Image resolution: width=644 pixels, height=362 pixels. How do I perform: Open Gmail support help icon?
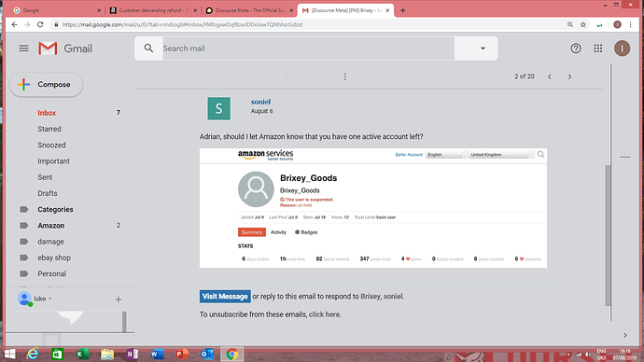click(x=576, y=49)
